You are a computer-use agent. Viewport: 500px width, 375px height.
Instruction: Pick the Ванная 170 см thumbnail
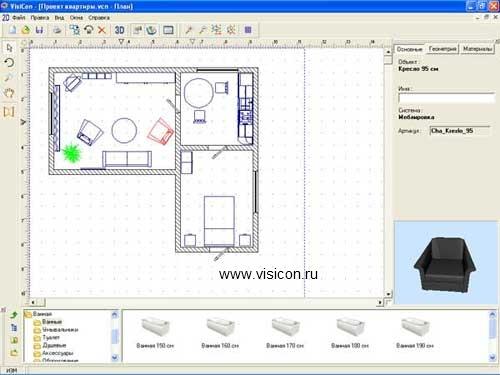(285, 332)
